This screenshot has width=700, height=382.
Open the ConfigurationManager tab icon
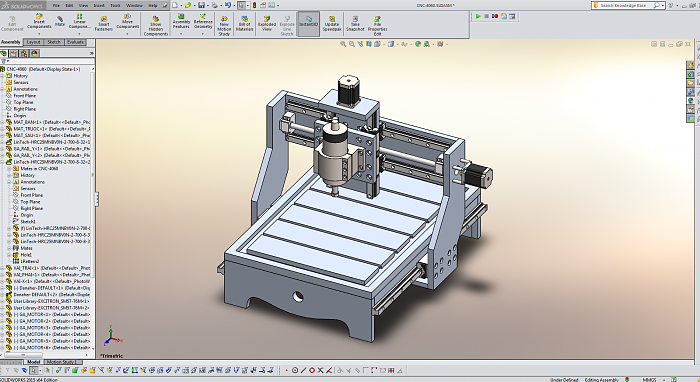24,53
